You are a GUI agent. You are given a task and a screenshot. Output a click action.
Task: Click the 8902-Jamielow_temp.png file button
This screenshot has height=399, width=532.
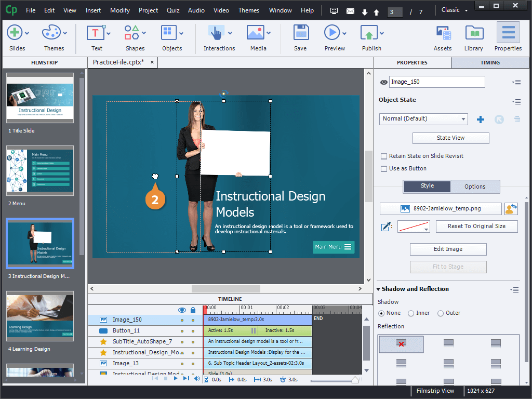(441, 209)
